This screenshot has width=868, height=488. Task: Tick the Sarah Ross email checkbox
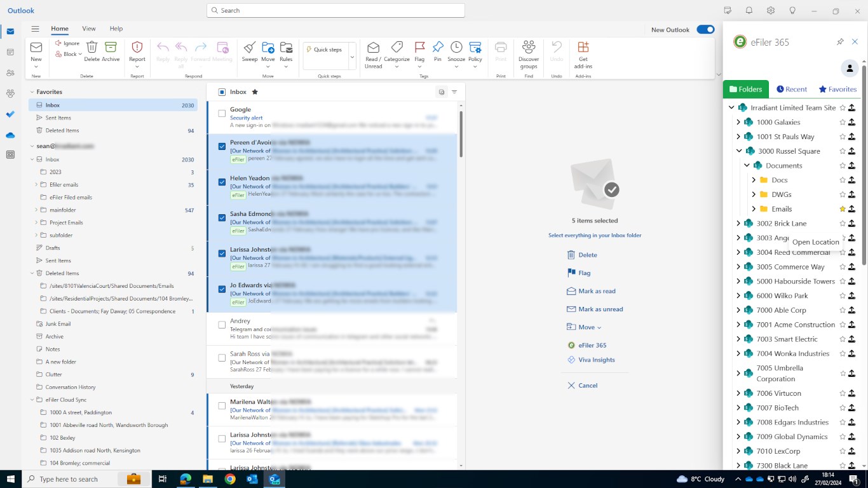(x=222, y=358)
